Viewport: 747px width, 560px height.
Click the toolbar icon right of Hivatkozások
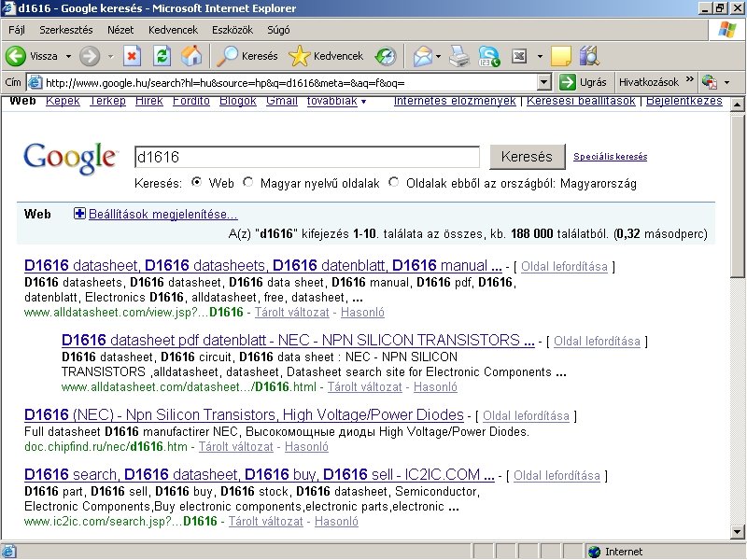point(710,82)
